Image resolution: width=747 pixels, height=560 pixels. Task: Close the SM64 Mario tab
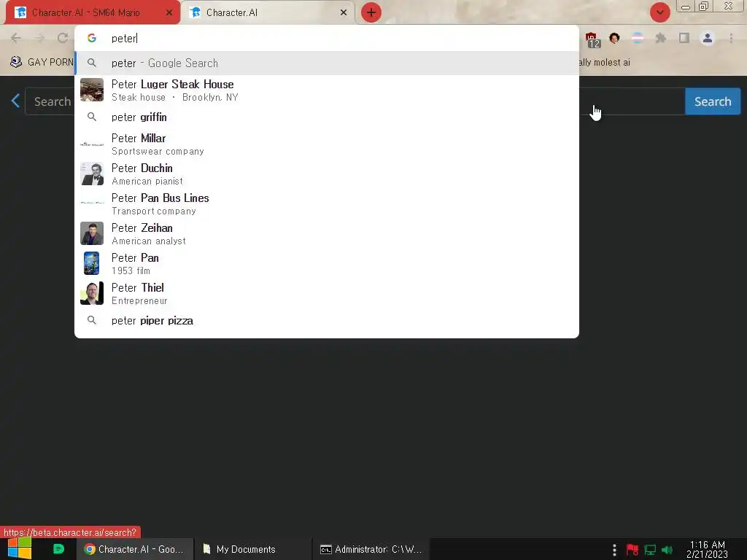[169, 13]
